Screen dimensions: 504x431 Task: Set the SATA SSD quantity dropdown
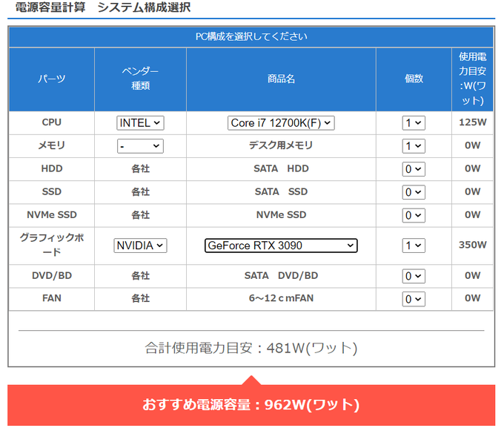[414, 192]
